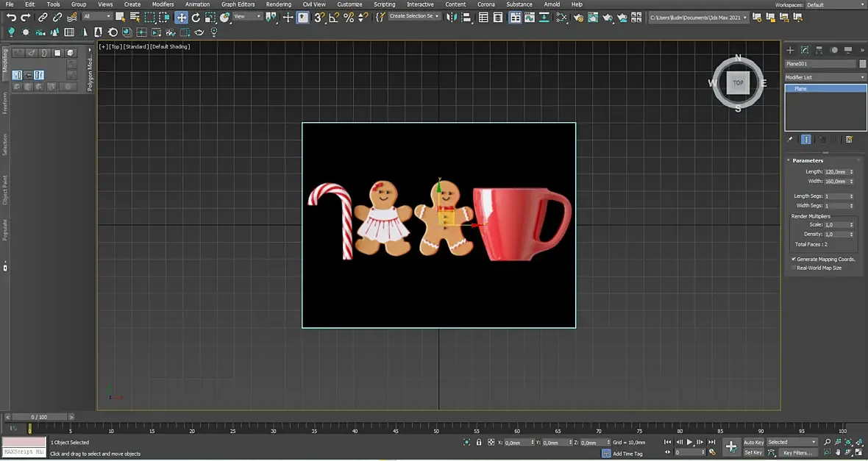Screen dimensions: 868x461
Task: Activate the Select Object tool
Action: pyautogui.click(x=120, y=17)
